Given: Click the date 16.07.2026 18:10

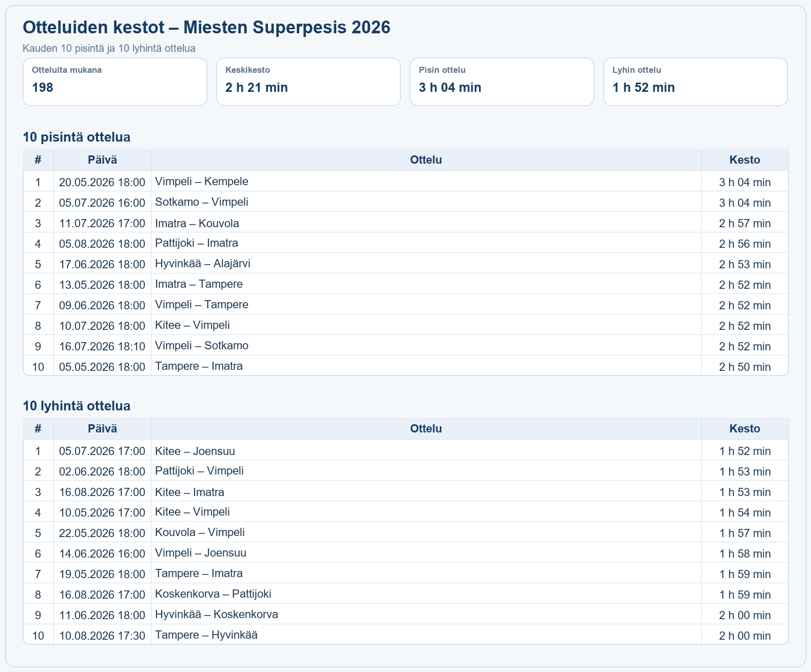Looking at the screenshot, I should coord(102,346).
